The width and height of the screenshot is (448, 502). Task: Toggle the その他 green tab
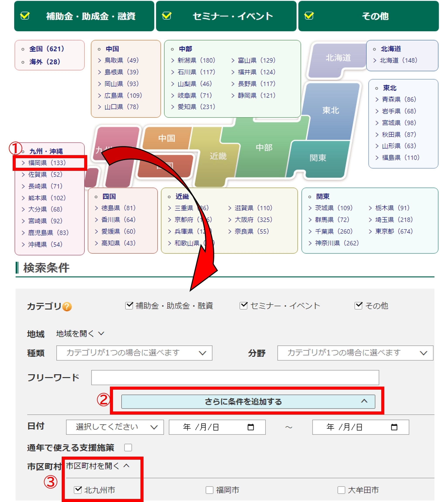[368, 16]
